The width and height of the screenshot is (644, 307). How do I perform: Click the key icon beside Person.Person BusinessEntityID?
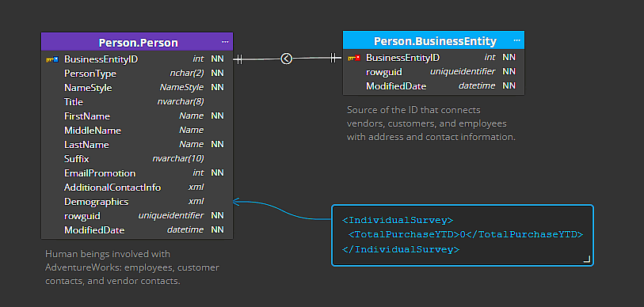point(52,59)
